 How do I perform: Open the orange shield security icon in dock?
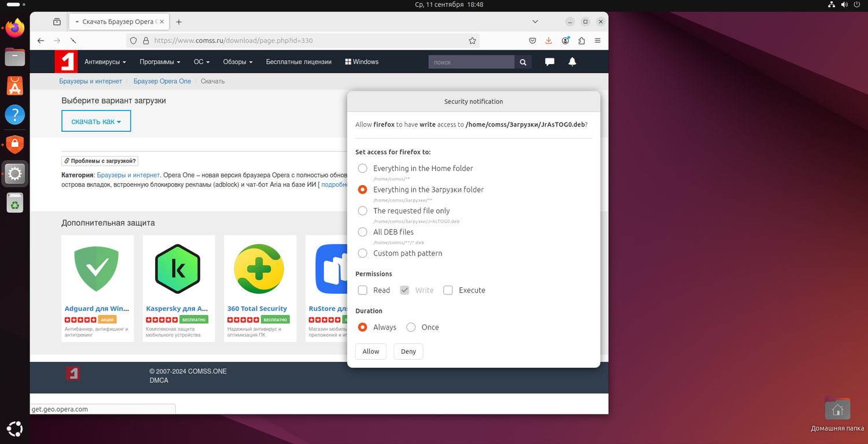[x=15, y=144]
